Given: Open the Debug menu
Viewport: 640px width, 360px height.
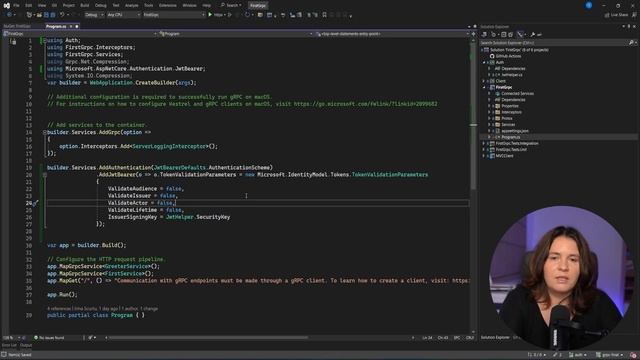Looking at the screenshot, I should pos(100,5).
